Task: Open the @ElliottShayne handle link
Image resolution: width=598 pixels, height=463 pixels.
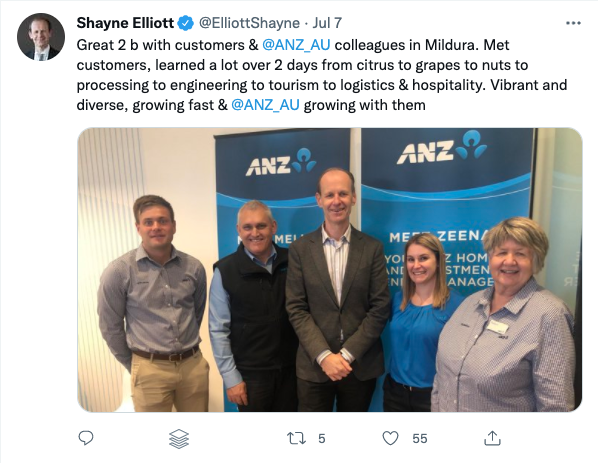Action: tap(249, 23)
